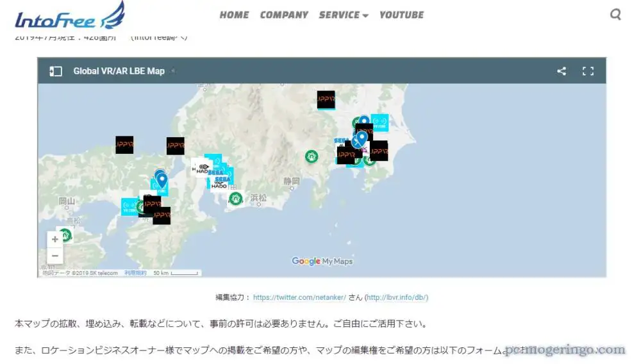
Task: Share the Global VR/AR LBE Map
Action: [x=562, y=71]
